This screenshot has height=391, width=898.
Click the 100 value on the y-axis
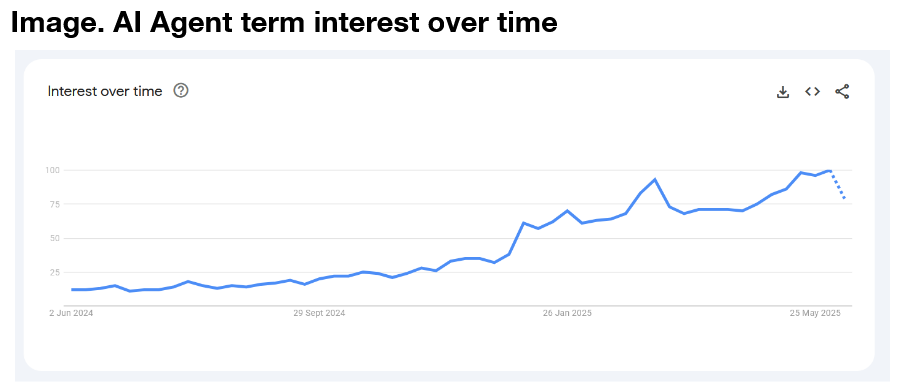pyautogui.click(x=53, y=170)
